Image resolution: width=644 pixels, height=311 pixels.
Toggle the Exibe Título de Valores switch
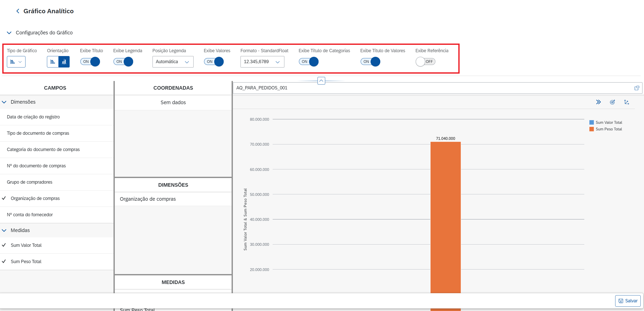[370, 62]
